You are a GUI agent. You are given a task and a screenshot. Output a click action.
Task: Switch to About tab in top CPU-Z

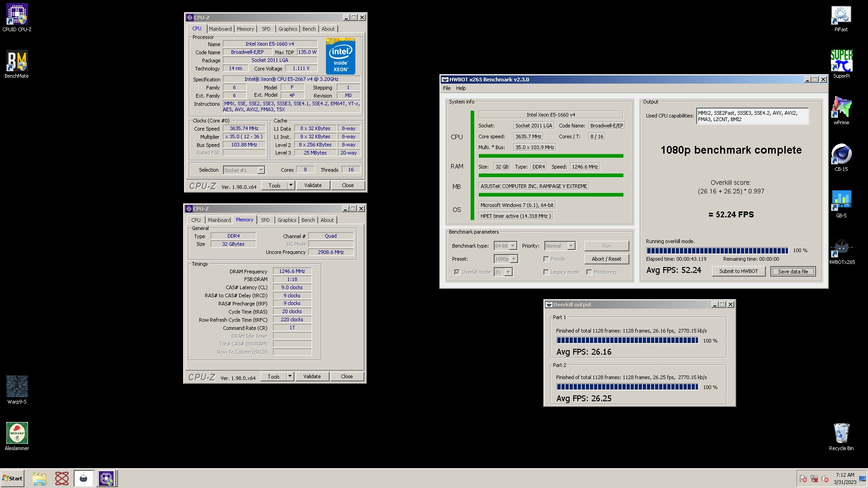(x=328, y=29)
